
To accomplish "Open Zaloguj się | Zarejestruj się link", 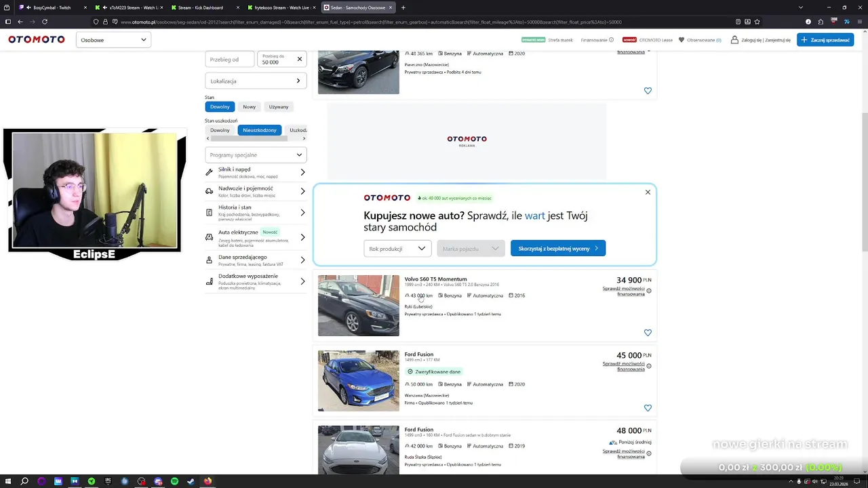I will [x=766, y=40].
